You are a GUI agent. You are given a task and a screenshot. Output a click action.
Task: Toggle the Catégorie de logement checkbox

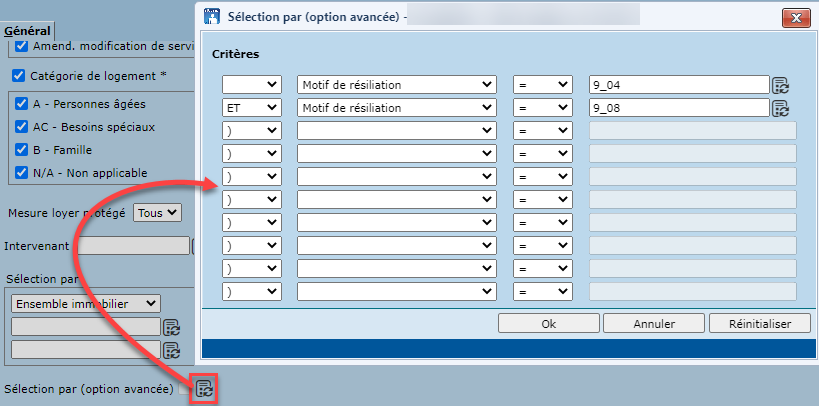click(x=18, y=75)
